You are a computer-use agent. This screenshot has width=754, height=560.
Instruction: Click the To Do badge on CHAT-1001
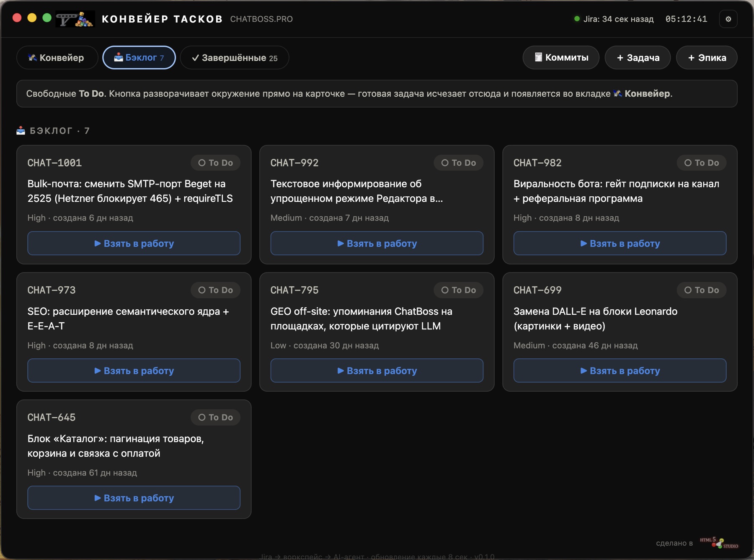coord(215,163)
